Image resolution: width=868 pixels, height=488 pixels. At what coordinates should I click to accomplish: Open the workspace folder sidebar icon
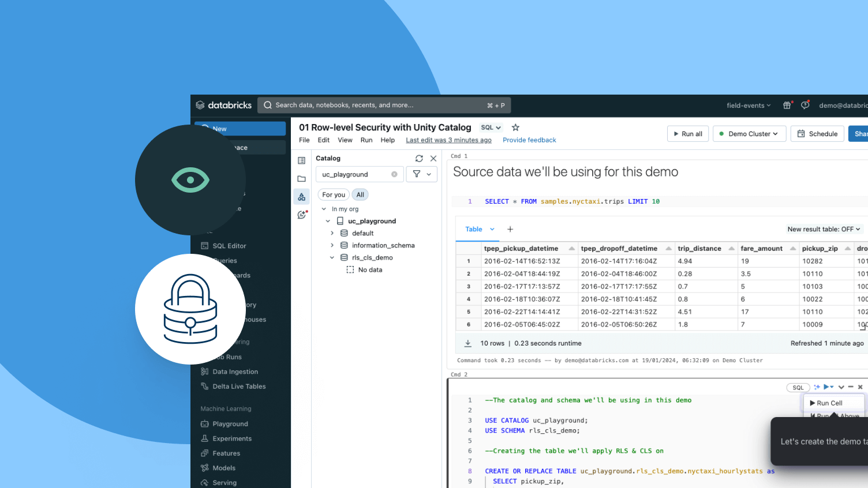pos(301,179)
